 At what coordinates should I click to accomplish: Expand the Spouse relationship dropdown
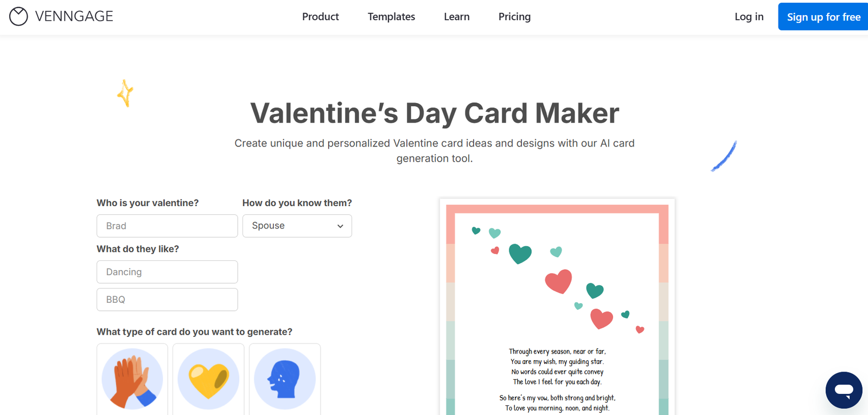(x=297, y=226)
